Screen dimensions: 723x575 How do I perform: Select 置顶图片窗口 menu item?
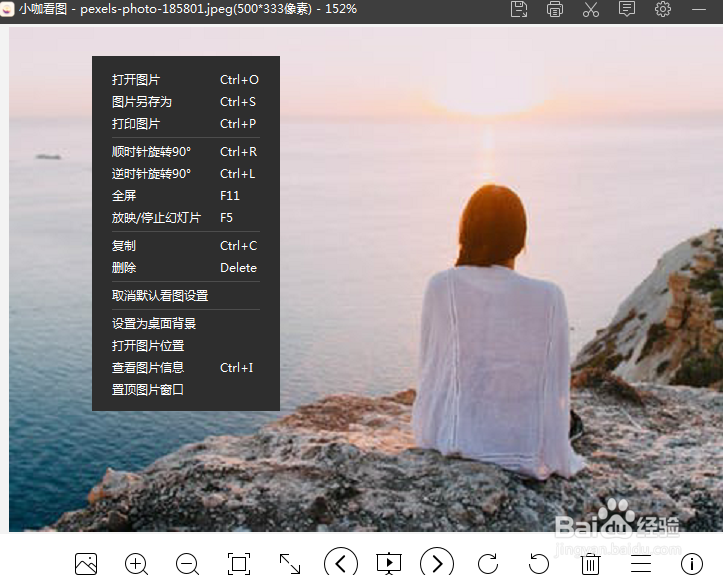pyautogui.click(x=186, y=390)
